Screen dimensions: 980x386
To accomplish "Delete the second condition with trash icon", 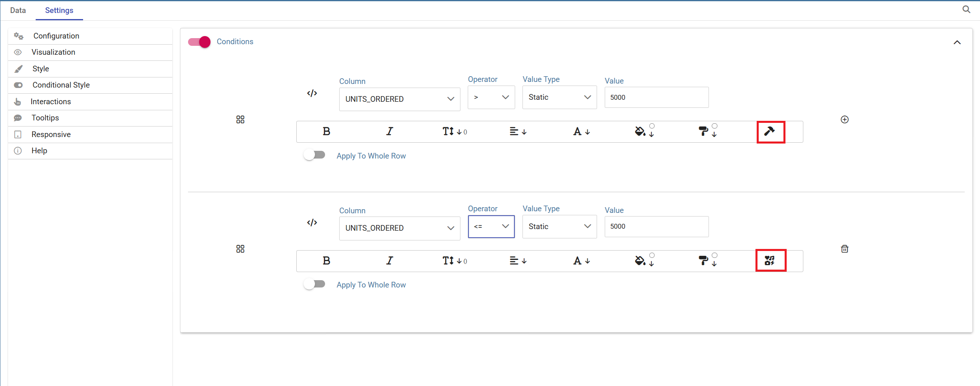I will pos(845,249).
